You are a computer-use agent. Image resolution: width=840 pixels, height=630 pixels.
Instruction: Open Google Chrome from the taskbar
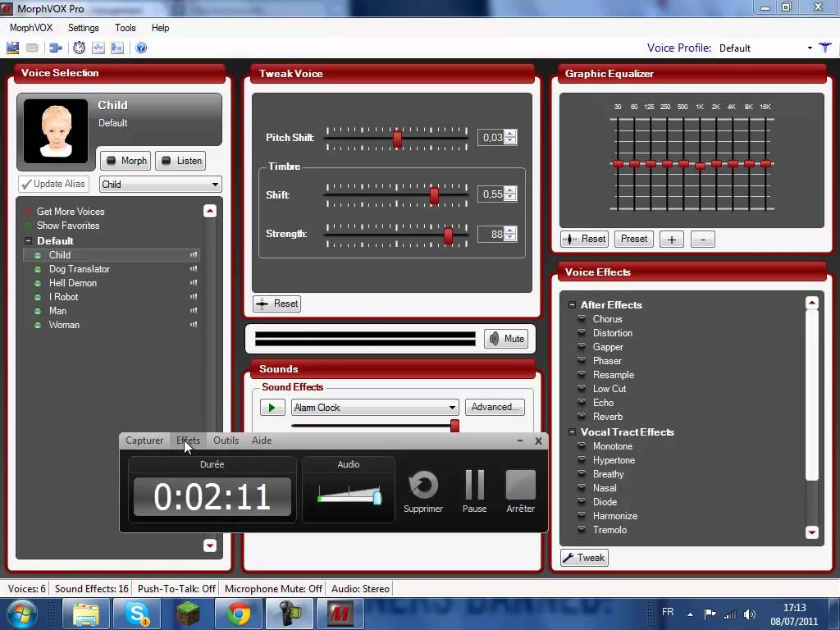239,614
